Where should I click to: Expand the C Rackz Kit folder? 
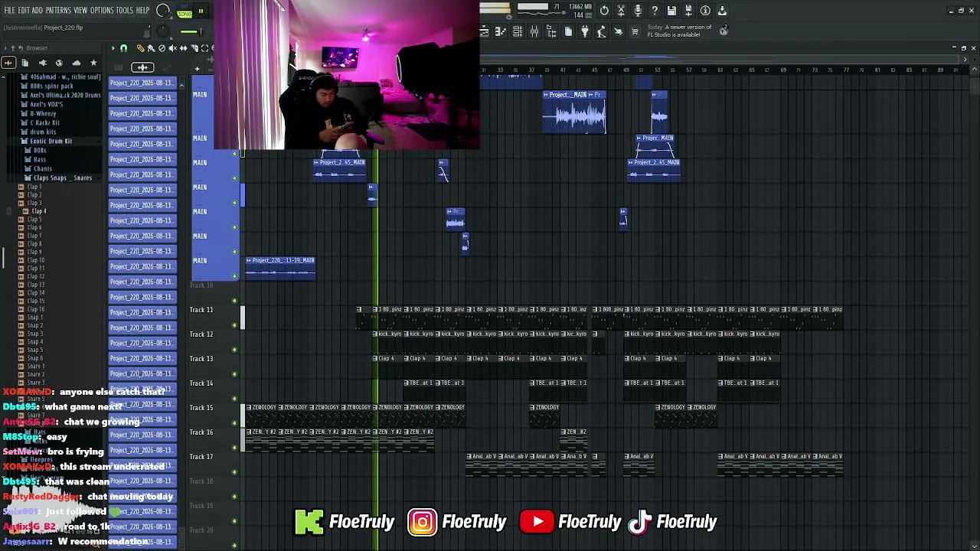pyautogui.click(x=44, y=122)
